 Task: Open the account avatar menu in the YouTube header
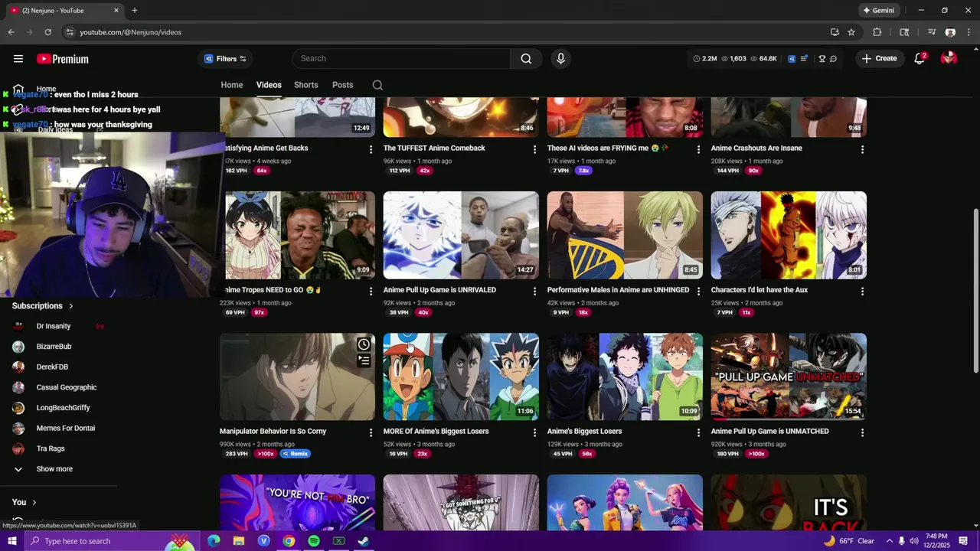coord(949,59)
